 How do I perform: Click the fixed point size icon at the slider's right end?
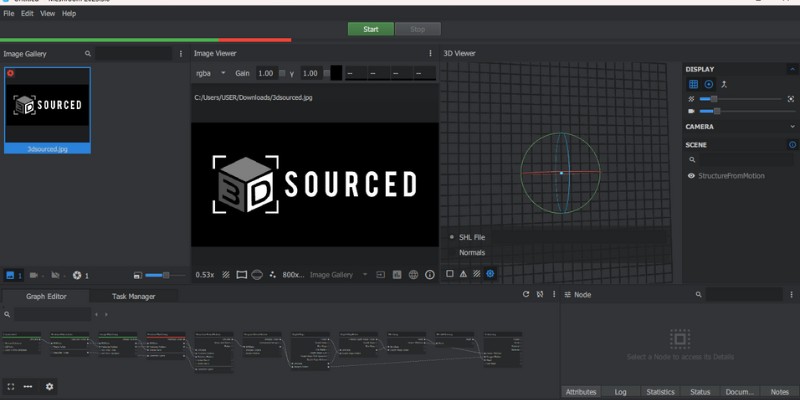point(791,99)
